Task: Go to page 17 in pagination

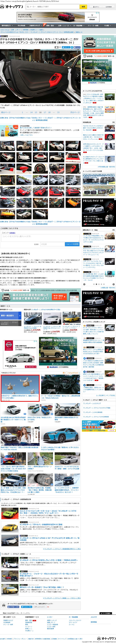Action: click(45, 112)
